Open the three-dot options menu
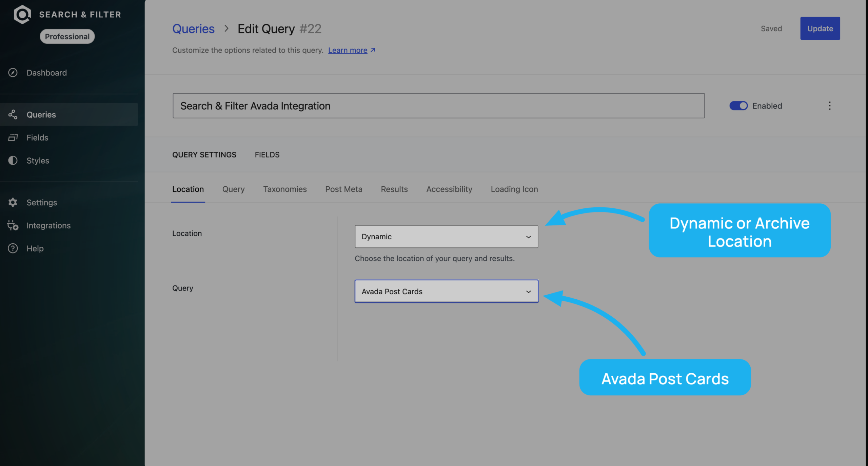 (x=829, y=106)
